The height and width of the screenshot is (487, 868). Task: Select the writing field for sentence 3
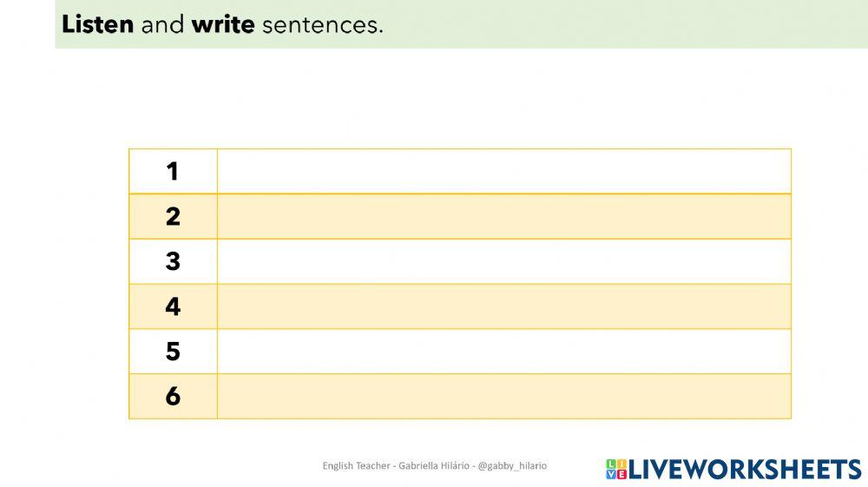[x=503, y=261]
